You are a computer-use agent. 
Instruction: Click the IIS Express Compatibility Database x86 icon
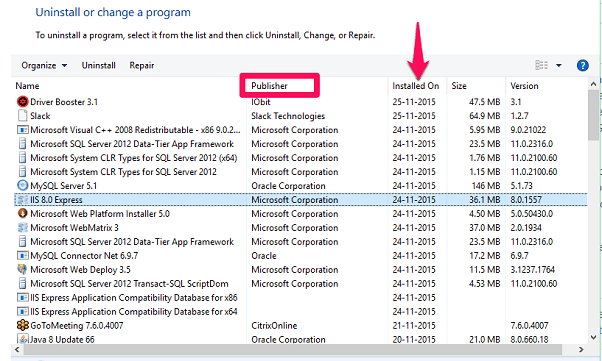[23, 298]
